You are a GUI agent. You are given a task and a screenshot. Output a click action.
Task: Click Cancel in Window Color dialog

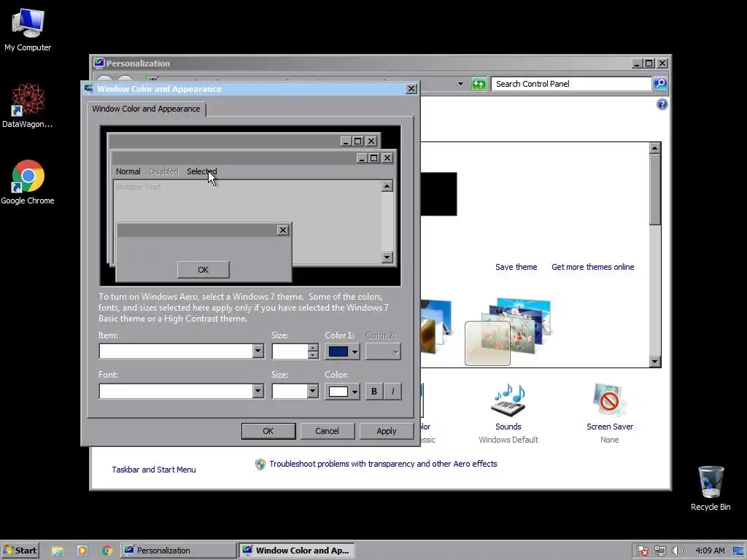point(327,431)
